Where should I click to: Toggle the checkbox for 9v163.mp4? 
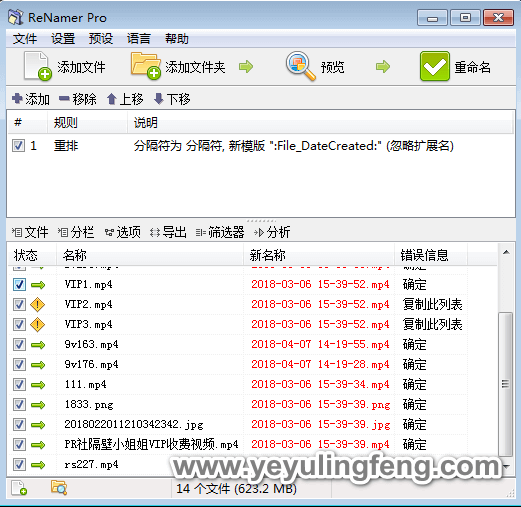pos(19,345)
